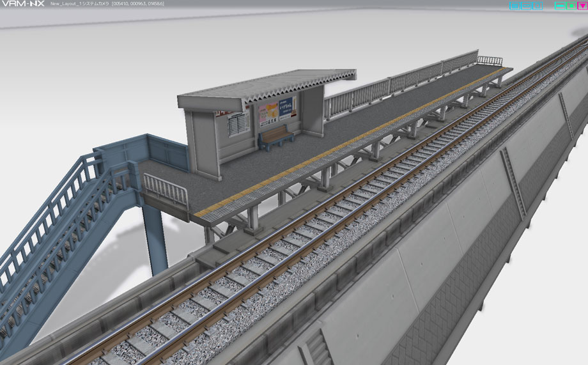Click the green dash window icon
This screenshot has width=588, height=365.
point(559,6)
